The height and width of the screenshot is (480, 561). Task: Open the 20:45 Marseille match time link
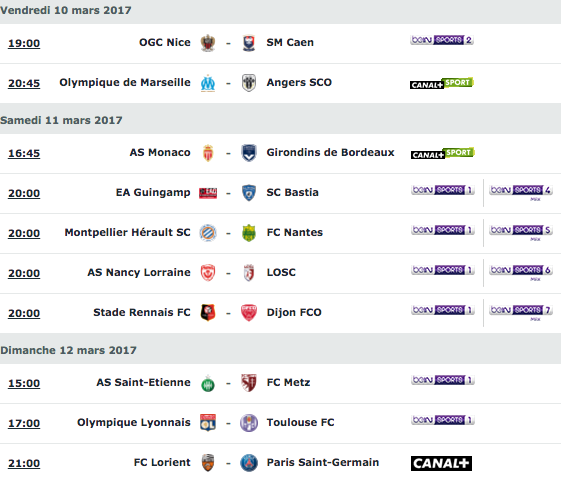[x=24, y=83]
